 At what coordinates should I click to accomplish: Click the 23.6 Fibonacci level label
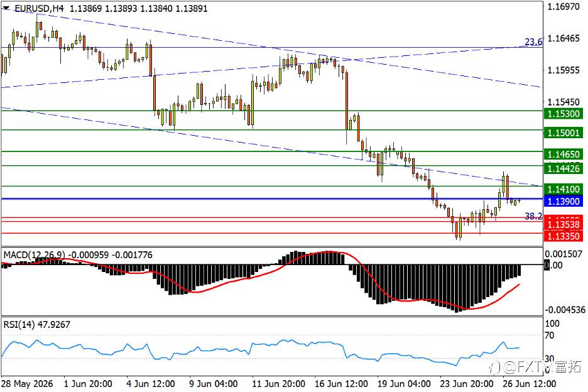(x=533, y=42)
